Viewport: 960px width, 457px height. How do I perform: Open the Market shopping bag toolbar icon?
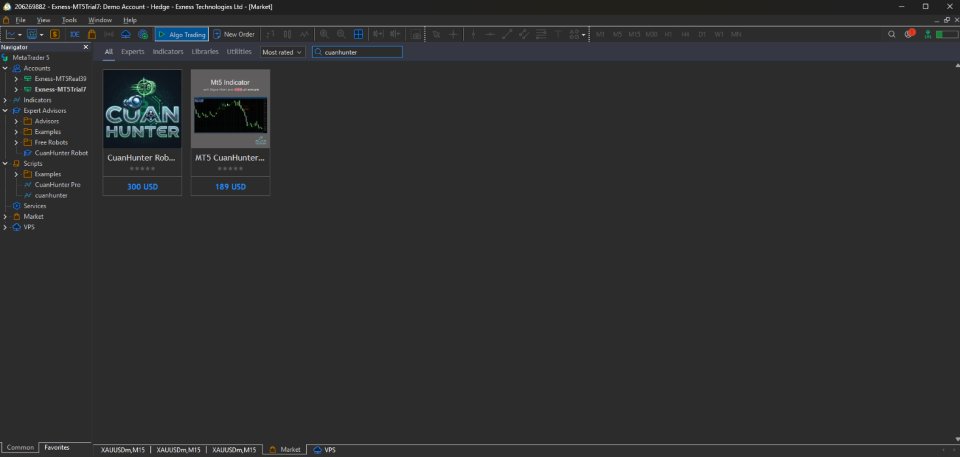92,34
